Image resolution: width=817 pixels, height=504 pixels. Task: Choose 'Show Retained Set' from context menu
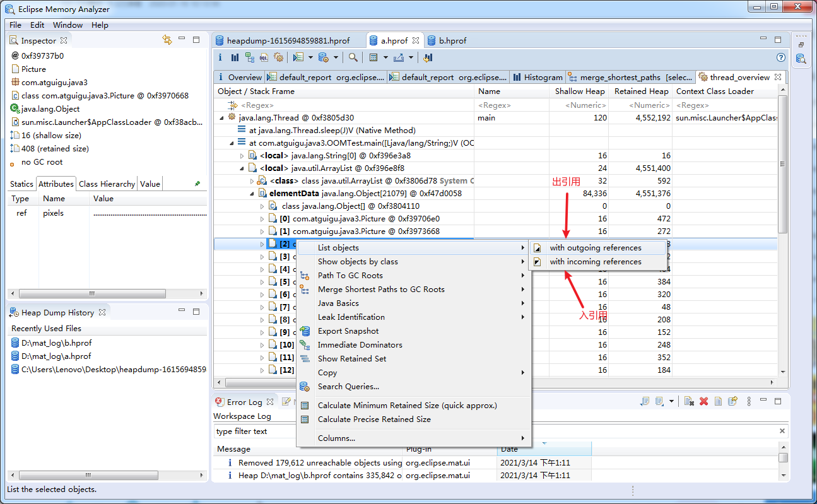(413, 359)
